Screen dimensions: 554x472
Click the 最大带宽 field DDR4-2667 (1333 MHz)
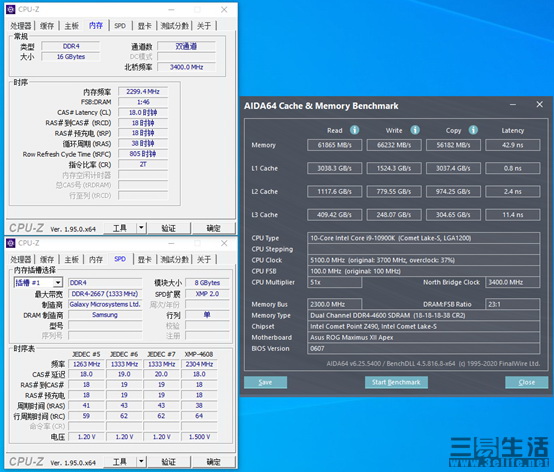[x=105, y=294]
